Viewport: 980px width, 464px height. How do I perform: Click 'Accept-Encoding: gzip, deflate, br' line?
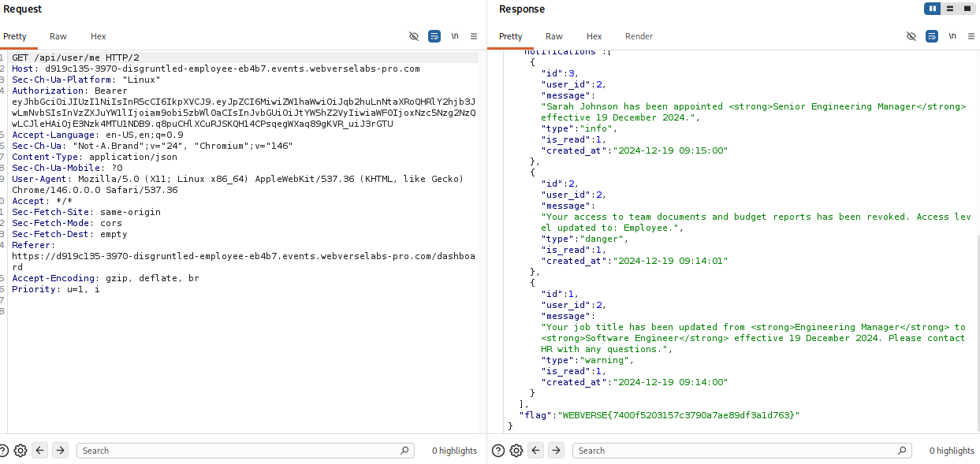[105, 279]
